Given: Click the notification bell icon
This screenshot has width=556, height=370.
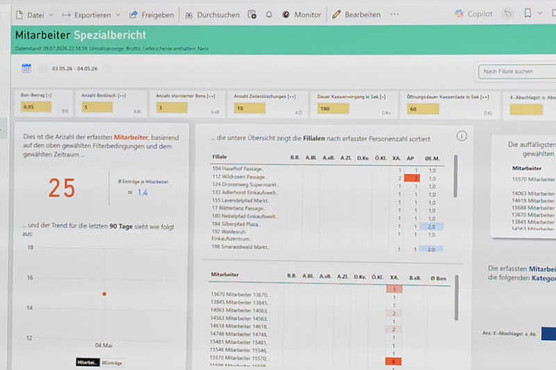Looking at the screenshot, I should [269, 15].
